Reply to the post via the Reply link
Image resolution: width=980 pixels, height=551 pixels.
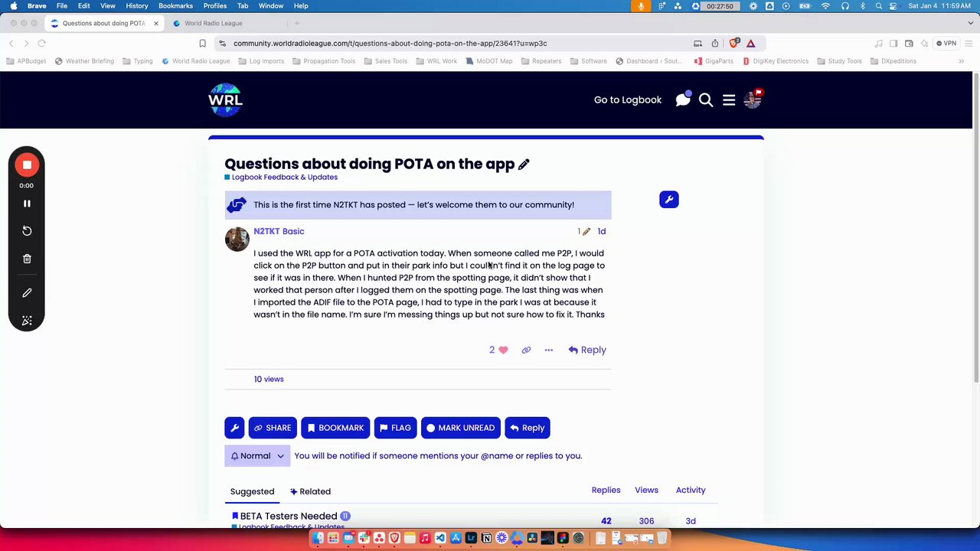point(587,350)
